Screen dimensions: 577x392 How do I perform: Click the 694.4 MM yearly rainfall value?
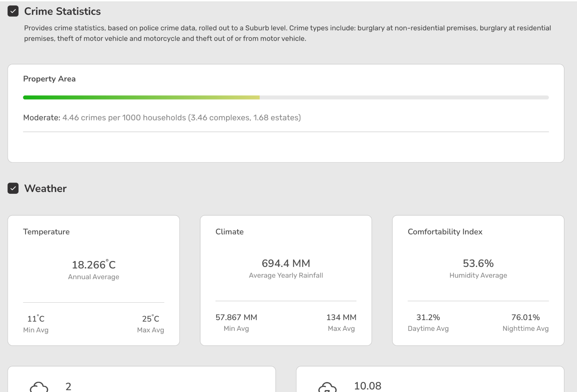click(x=286, y=263)
